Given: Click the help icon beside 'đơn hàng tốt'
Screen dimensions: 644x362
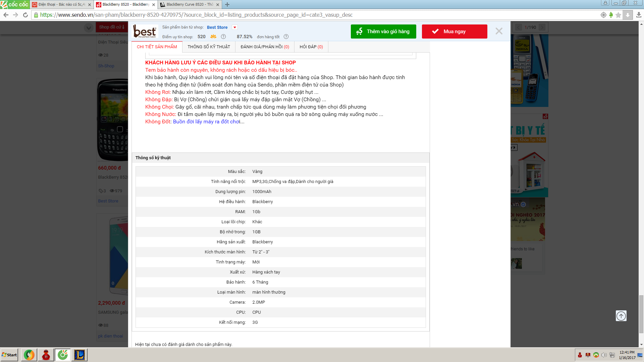Looking at the screenshot, I should [x=286, y=37].
